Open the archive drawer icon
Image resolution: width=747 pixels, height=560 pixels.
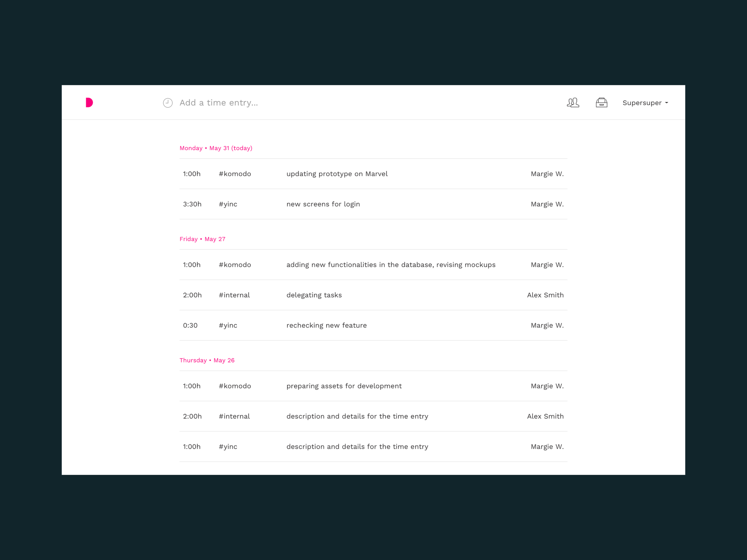coord(601,103)
